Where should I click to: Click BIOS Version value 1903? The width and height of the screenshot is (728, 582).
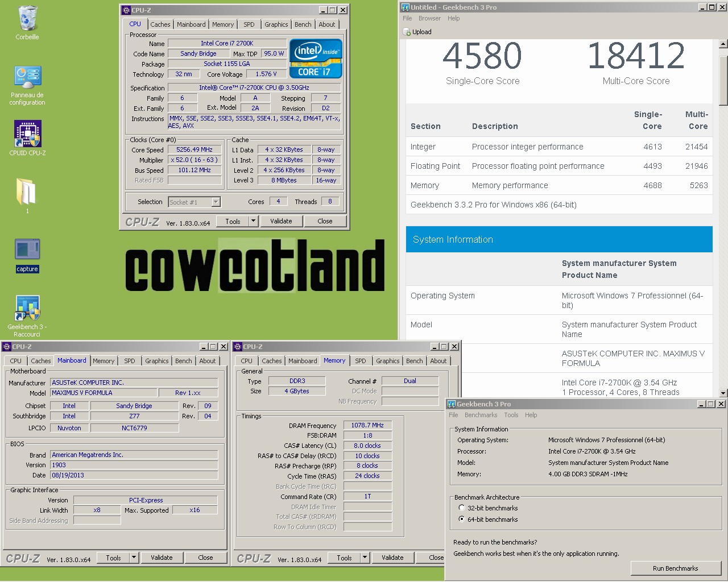pos(134,465)
